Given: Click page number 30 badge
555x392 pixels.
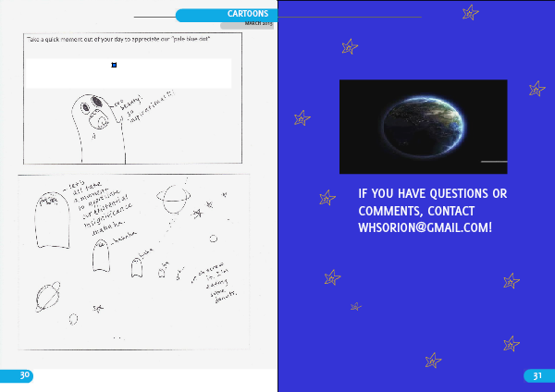Looking at the screenshot, I should [16, 375].
